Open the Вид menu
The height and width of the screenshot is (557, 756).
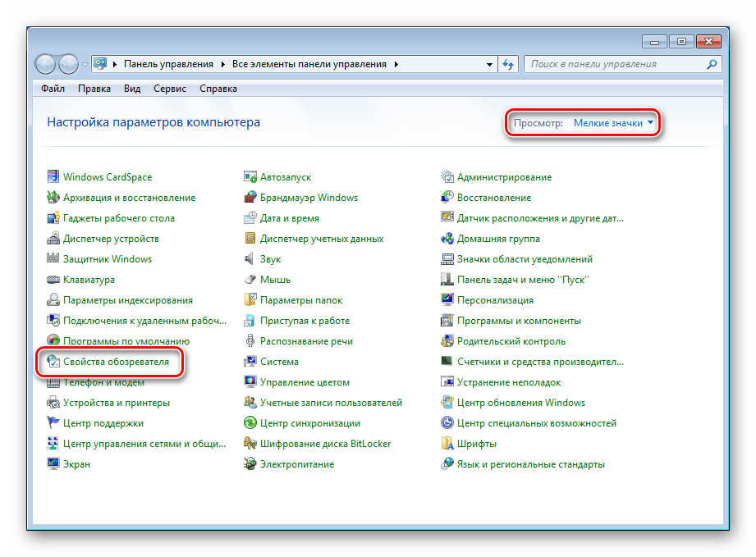pos(131,88)
